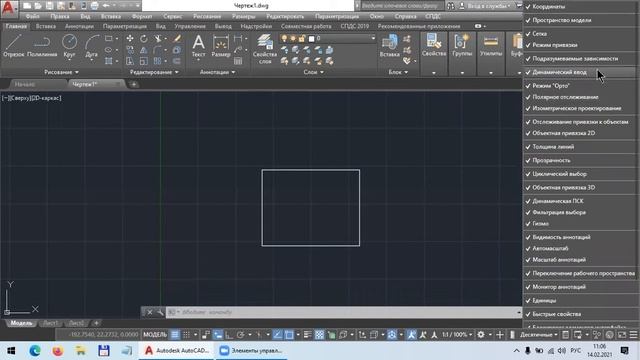Open AutoCAD application menu (red A logo)
640x360 pixels.
tap(9, 8)
